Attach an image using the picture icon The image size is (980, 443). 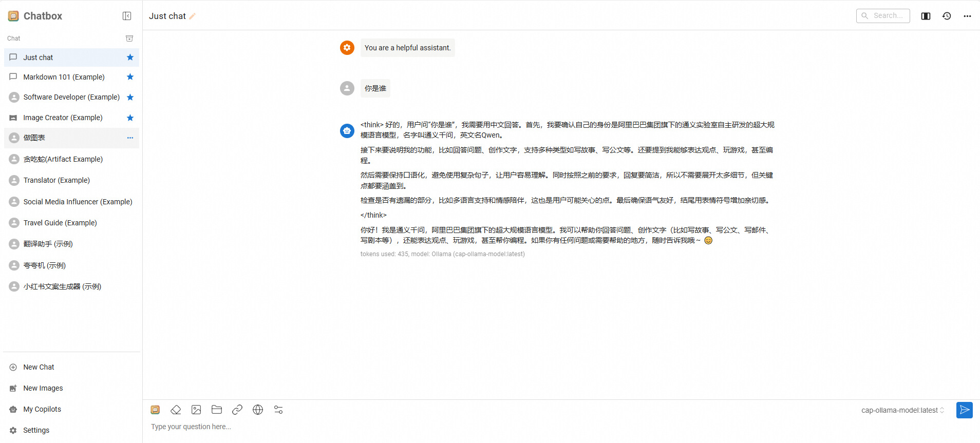tap(196, 410)
